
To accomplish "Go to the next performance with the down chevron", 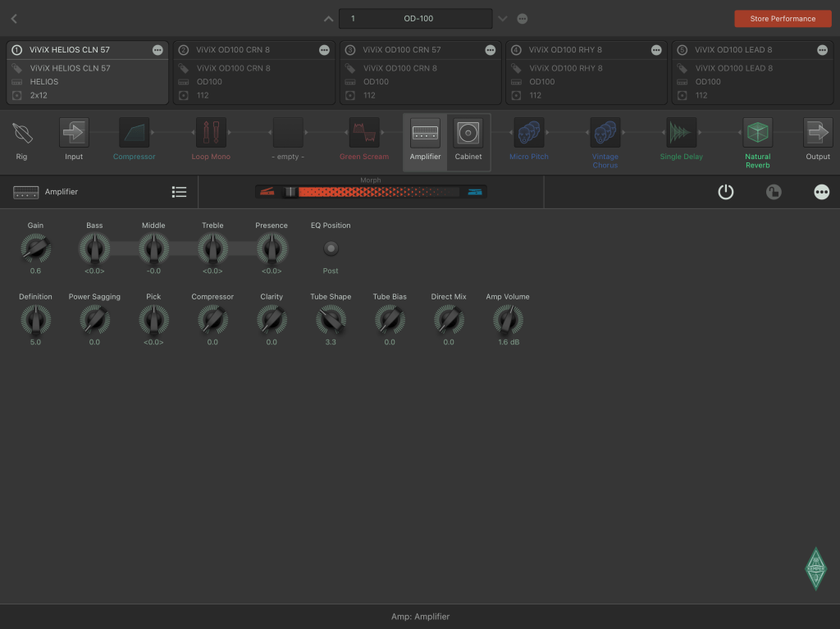I will click(x=503, y=19).
